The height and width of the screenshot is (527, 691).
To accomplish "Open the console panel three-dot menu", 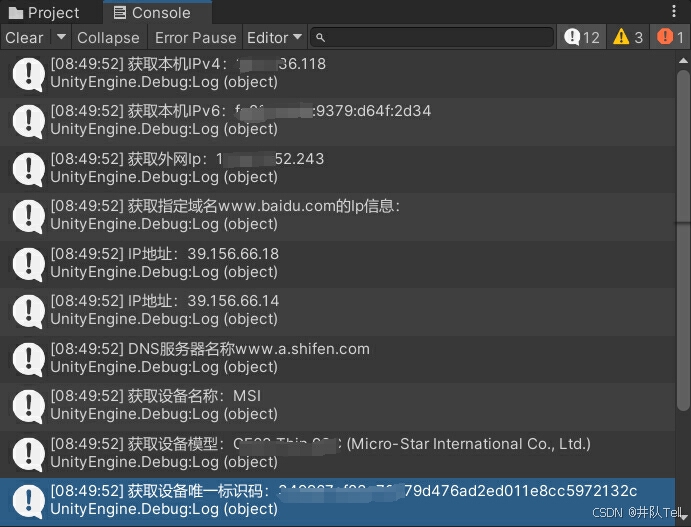I will tap(674, 11).
